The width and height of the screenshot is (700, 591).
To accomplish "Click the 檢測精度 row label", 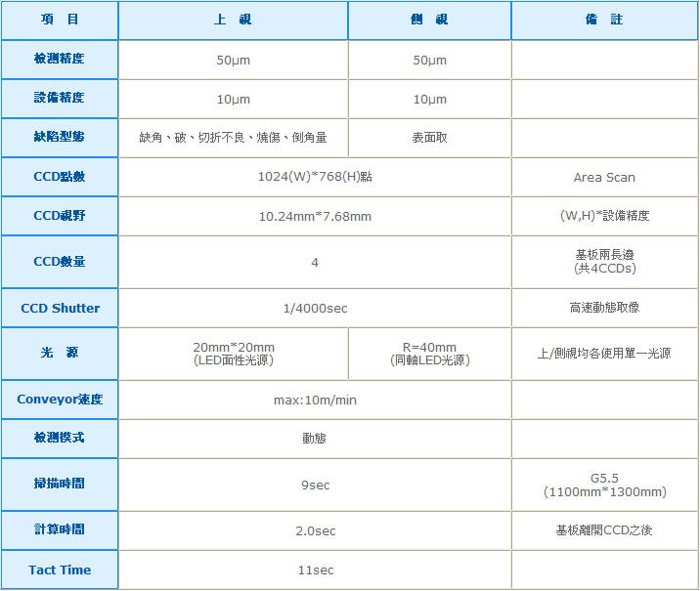I will pyautogui.click(x=60, y=60).
